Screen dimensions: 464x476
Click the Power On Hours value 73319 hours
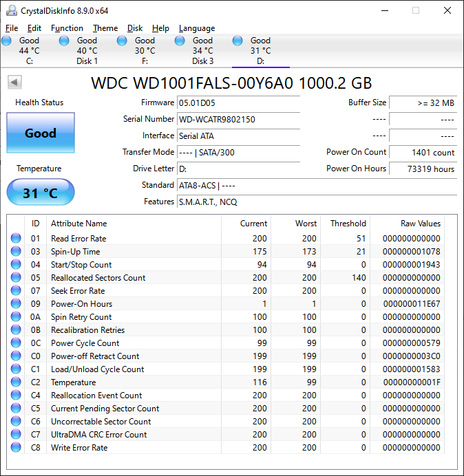pyautogui.click(x=423, y=169)
